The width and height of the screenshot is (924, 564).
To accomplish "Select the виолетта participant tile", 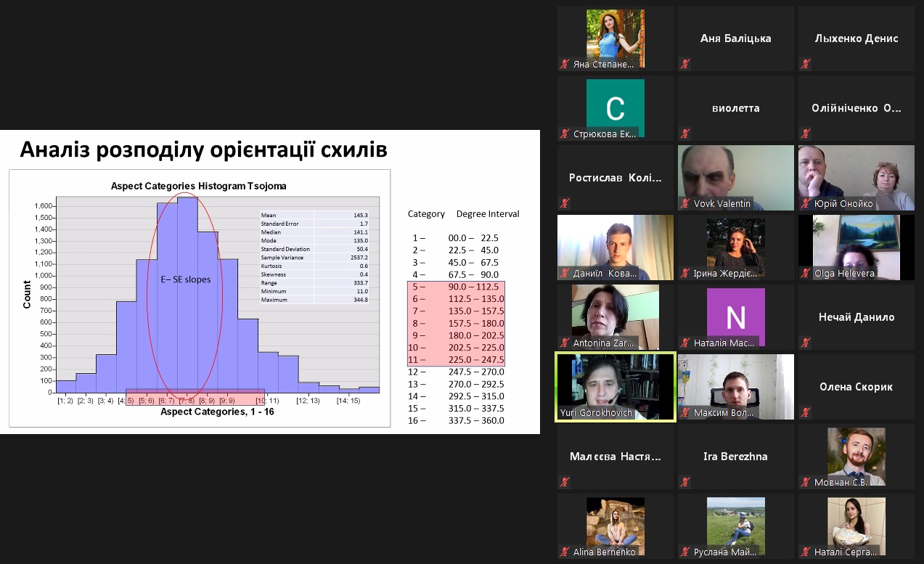I will [x=735, y=108].
